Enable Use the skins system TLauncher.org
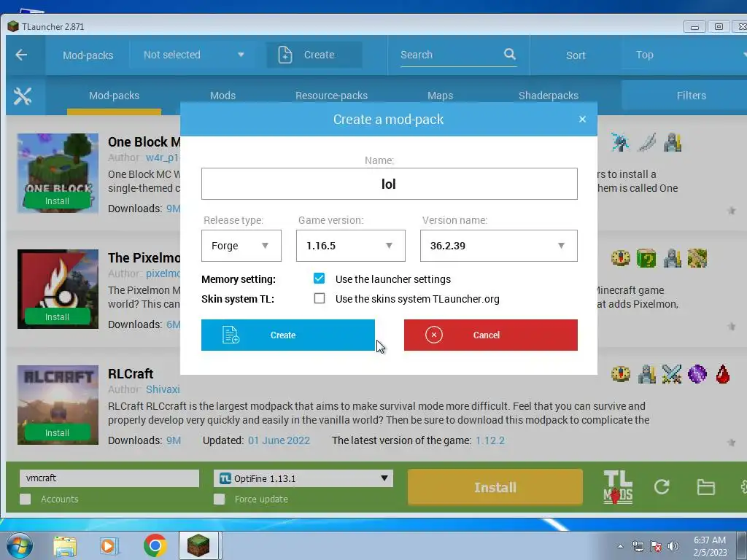This screenshot has width=747, height=560. point(320,298)
